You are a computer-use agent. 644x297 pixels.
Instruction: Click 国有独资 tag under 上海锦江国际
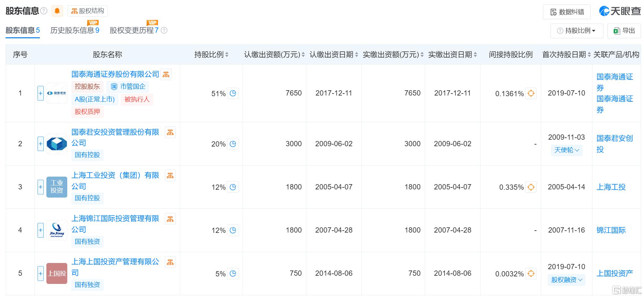pyautogui.click(x=87, y=242)
